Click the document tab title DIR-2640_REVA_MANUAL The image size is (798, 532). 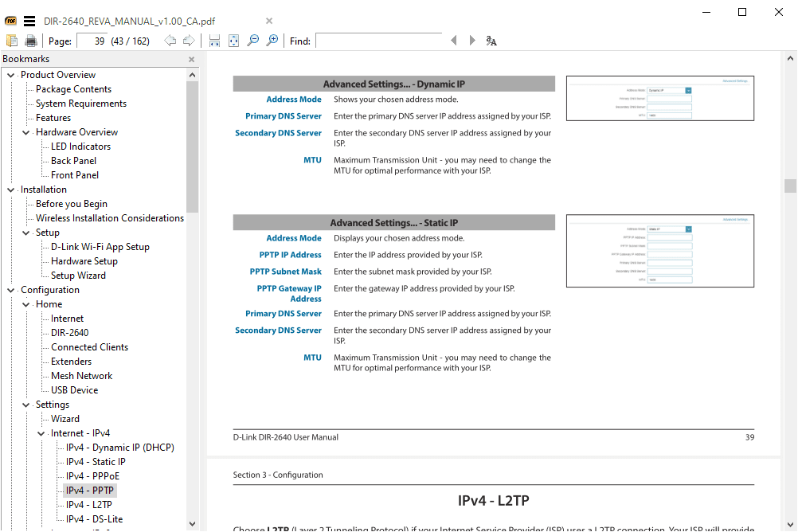129,21
